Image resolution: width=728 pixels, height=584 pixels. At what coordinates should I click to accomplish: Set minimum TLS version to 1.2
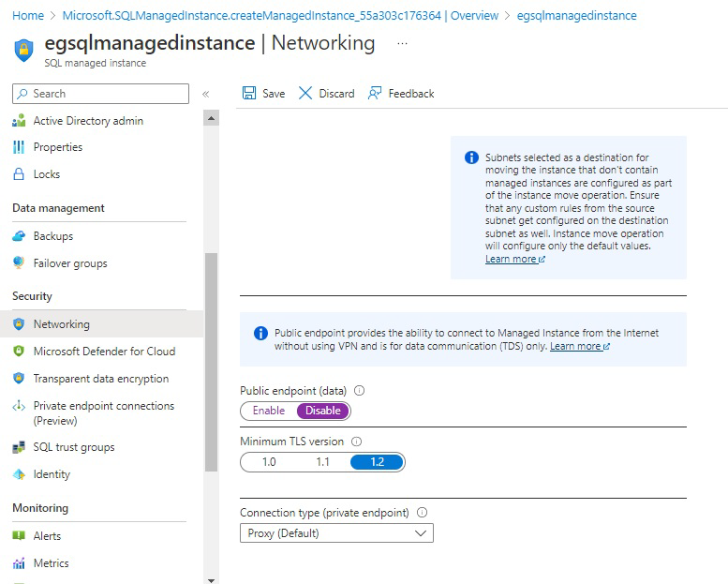click(377, 462)
